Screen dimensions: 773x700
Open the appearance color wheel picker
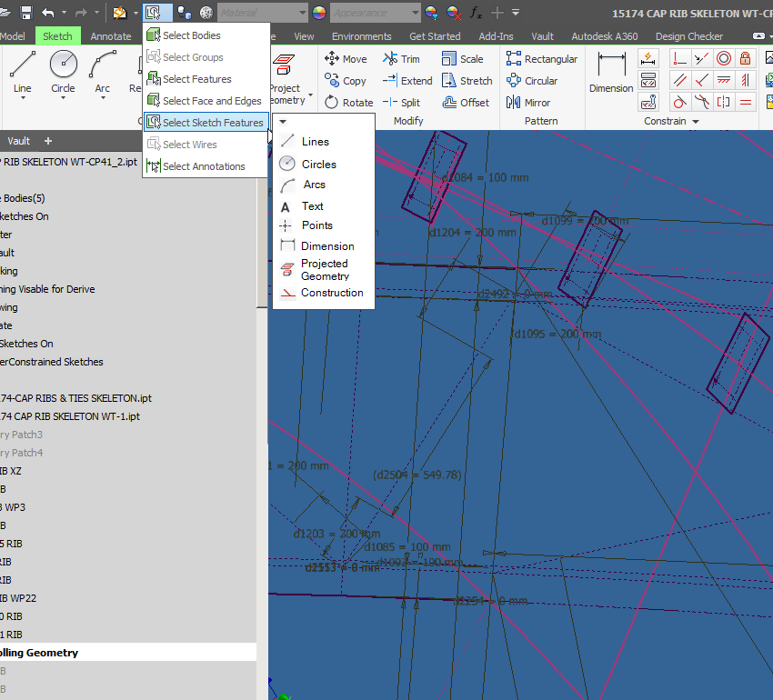318,13
